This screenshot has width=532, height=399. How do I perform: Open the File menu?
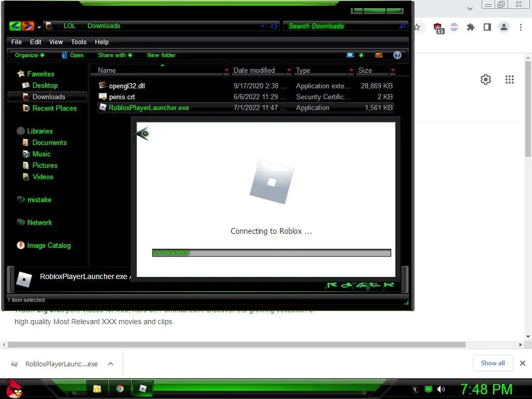(16, 42)
